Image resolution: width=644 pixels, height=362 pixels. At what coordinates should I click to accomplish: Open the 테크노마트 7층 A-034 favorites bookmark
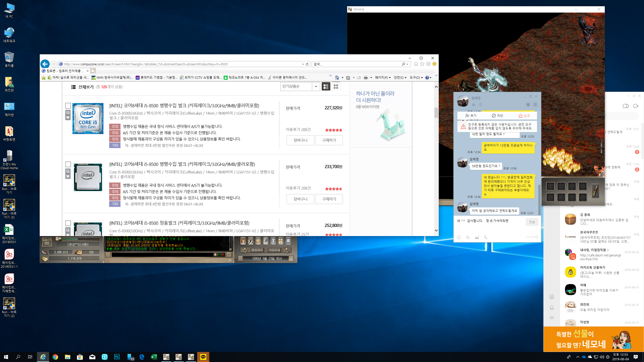[x=245, y=78]
